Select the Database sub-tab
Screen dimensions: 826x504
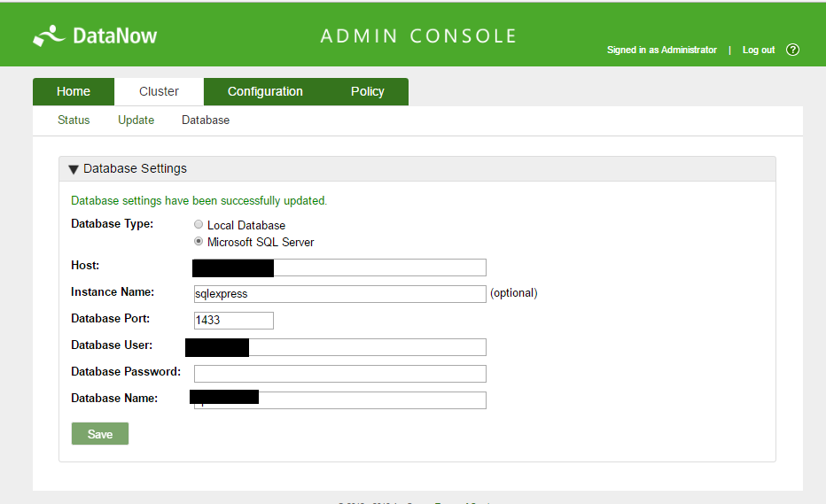(206, 120)
